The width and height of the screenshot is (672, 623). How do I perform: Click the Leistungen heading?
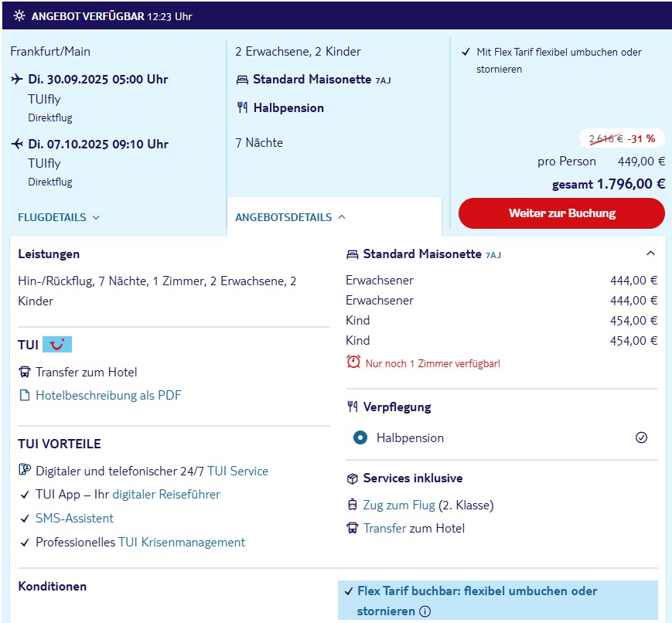pos(49,254)
